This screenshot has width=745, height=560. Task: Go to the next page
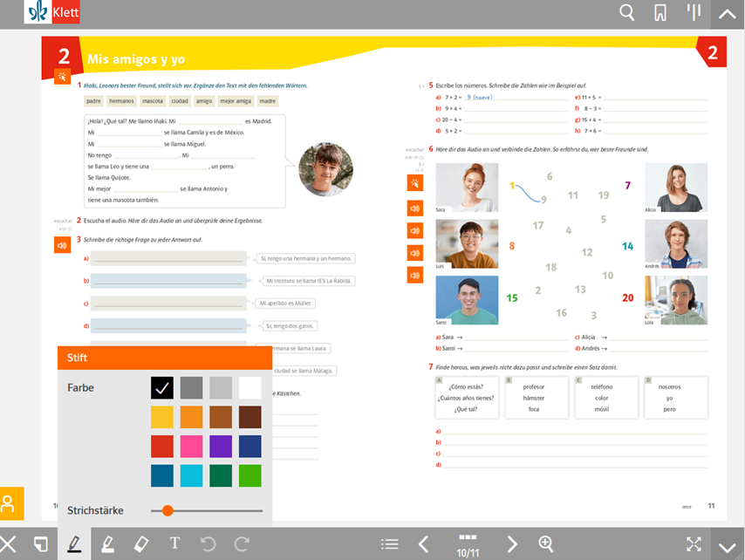click(x=513, y=544)
